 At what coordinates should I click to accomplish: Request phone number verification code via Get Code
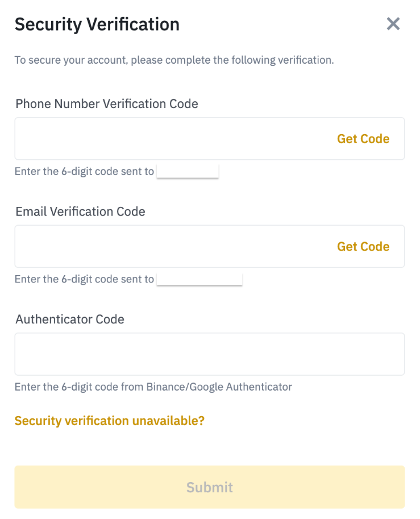tap(363, 139)
